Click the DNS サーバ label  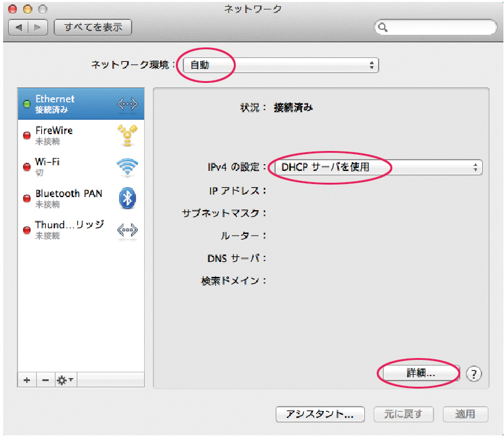[x=236, y=258]
